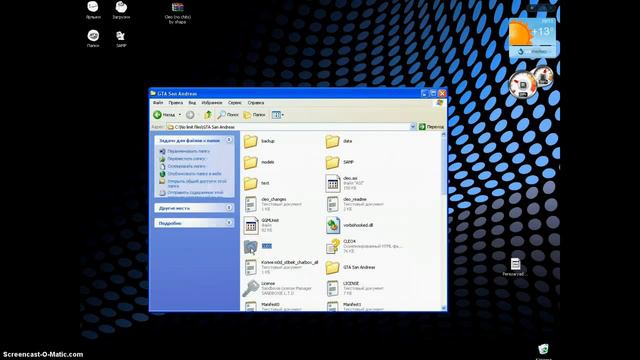Expand the address bar dropdown arrow
The width and height of the screenshot is (640, 360).
click(x=413, y=127)
